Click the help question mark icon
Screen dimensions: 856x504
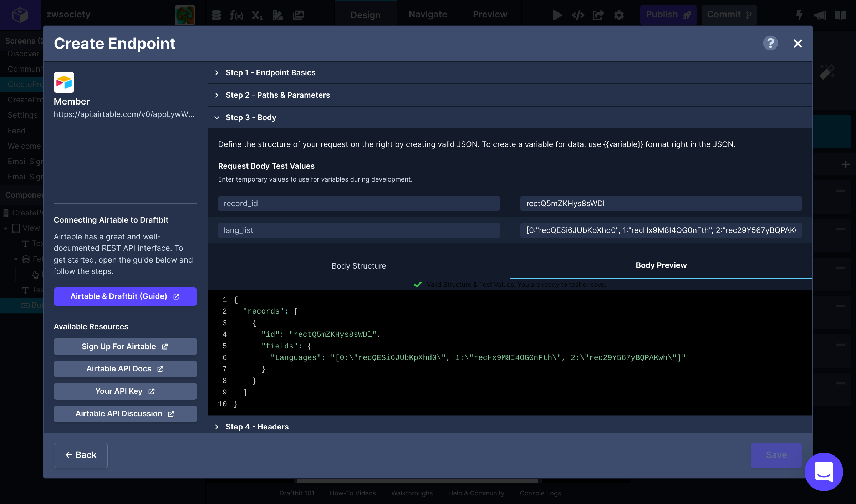pos(770,44)
